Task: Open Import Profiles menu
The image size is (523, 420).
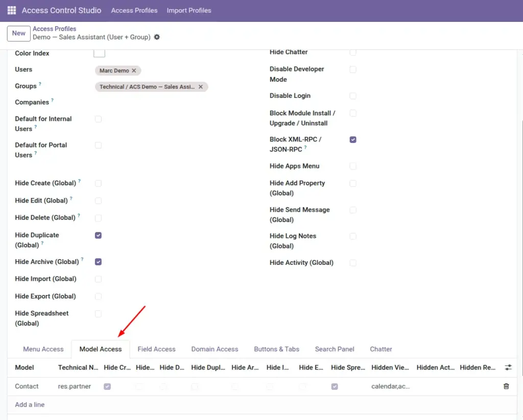Action: pyautogui.click(x=189, y=10)
